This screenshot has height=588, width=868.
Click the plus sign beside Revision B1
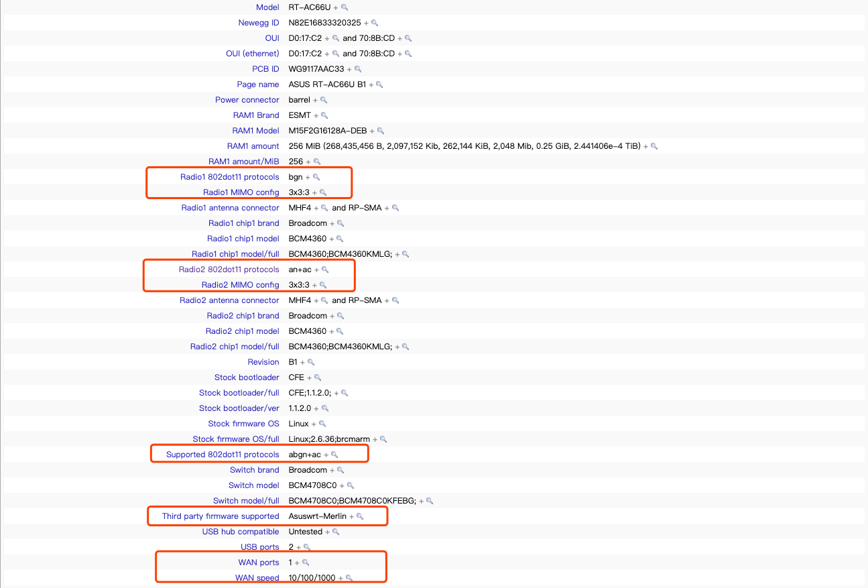click(303, 362)
